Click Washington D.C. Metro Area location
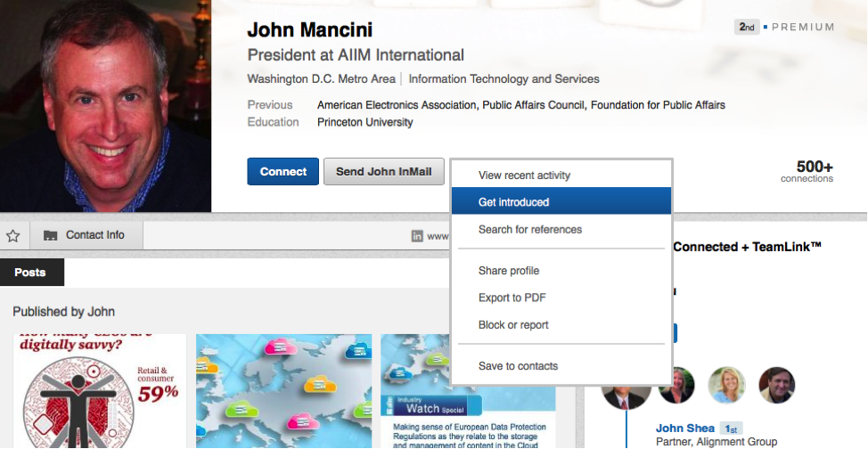The height and width of the screenshot is (449, 868). pos(322,79)
